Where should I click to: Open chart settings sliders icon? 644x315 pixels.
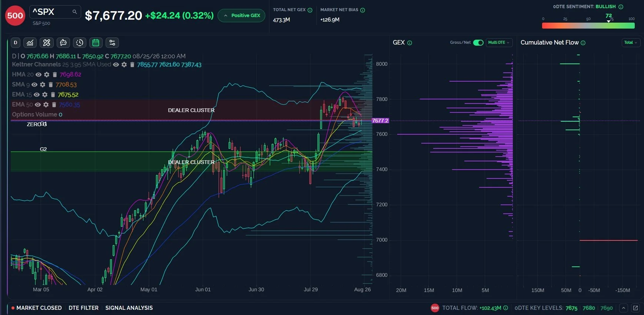point(112,43)
